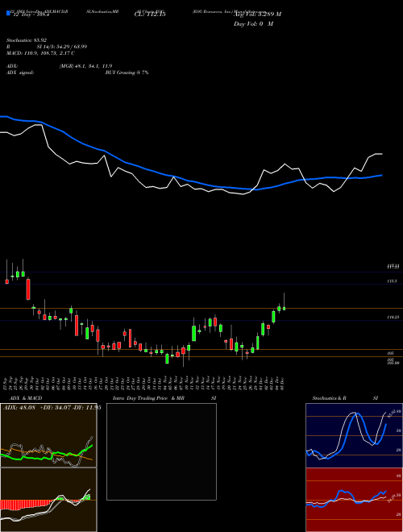
Task: Open the red RSI chart panel
Action: click(354, 500)
